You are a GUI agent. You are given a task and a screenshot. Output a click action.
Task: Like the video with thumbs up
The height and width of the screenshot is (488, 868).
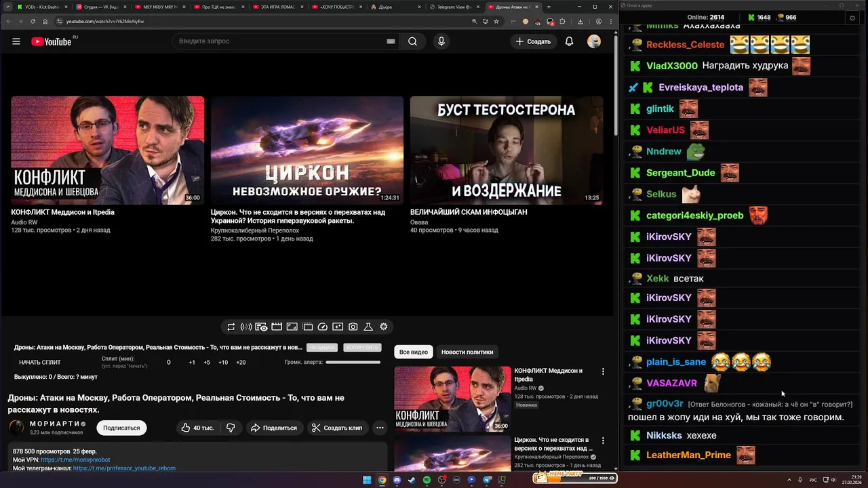[197, 428]
